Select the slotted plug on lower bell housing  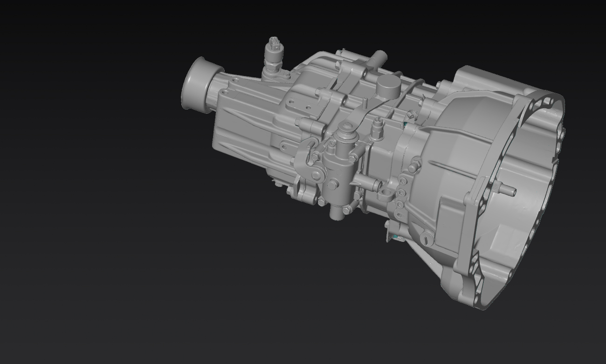[427, 239]
